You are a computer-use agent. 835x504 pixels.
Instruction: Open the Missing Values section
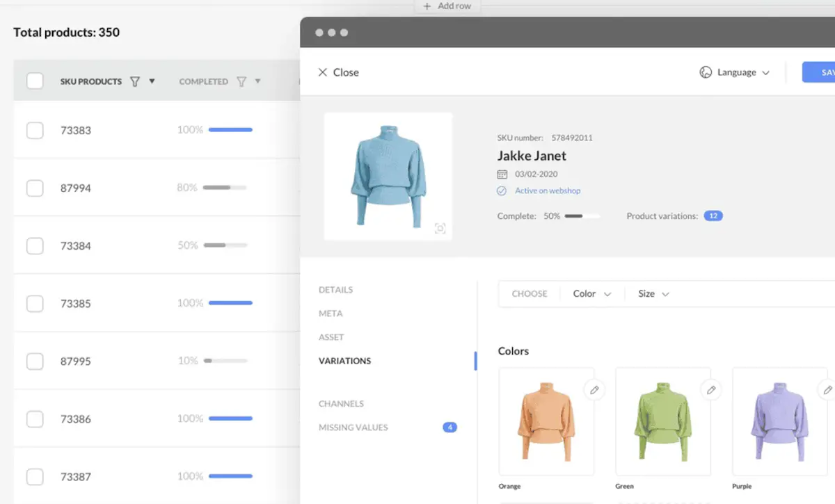[353, 428]
